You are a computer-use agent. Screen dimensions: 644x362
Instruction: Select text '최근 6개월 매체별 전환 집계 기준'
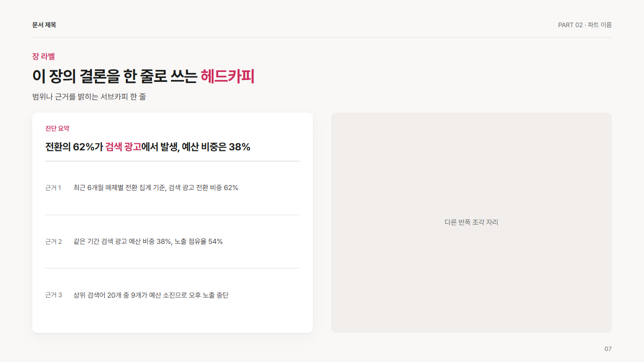coord(119,188)
